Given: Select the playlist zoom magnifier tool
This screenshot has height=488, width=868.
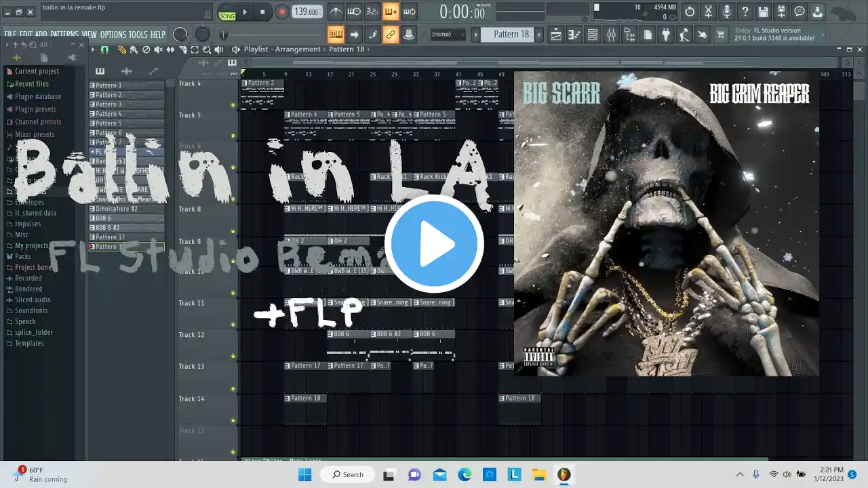Looking at the screenshot, I should click(x=207, y=49).
